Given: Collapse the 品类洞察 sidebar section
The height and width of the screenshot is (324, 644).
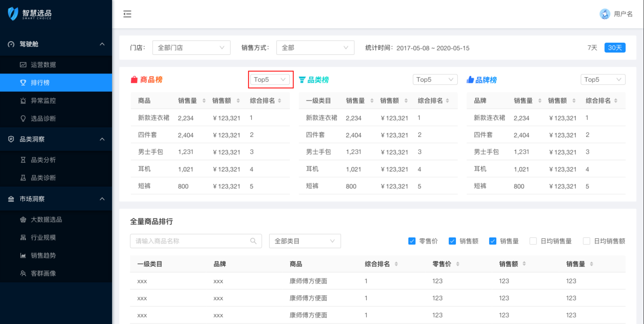Looking at the screenshot, I should click(102, 139).
